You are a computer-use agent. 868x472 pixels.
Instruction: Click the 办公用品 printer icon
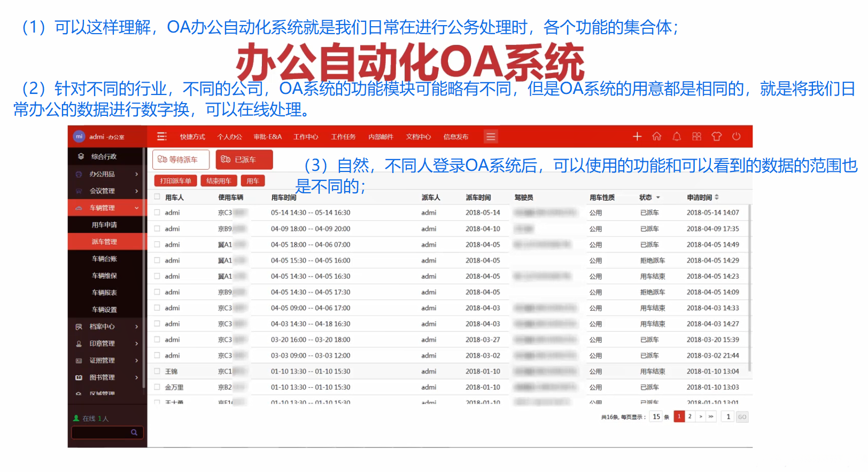(x=79, y=174)
